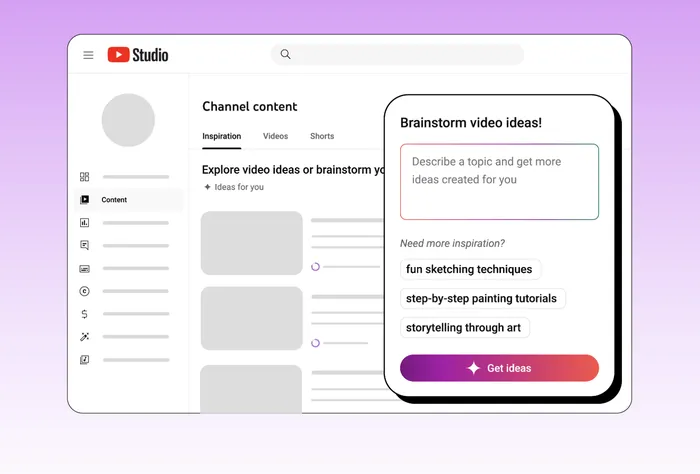Choose the 'step-by-step painting tutorials' suggestion
Screen dimensions: 700x474
(x=482, y=298)
